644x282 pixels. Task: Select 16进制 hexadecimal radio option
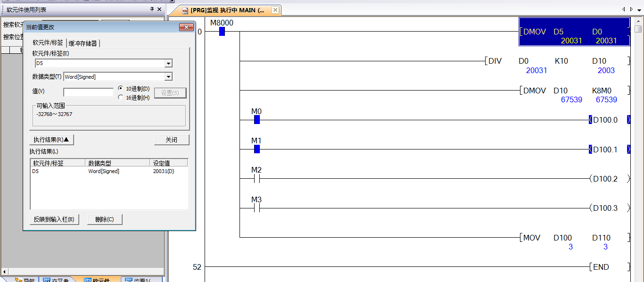tap(121, 98)
